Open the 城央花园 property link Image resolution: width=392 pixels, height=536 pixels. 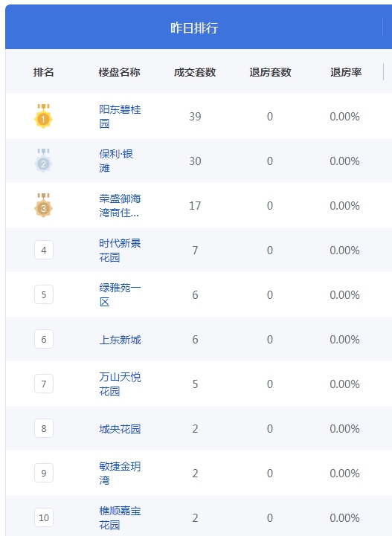tap(120, 429)
